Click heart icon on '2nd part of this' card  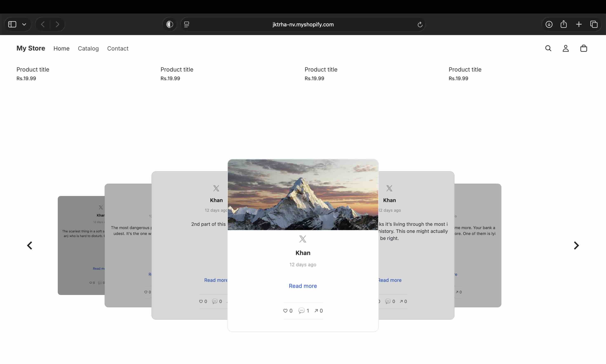[201, 302]
